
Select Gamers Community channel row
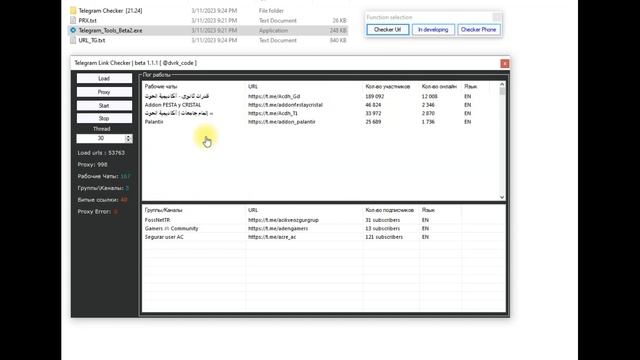pos(324,229)
